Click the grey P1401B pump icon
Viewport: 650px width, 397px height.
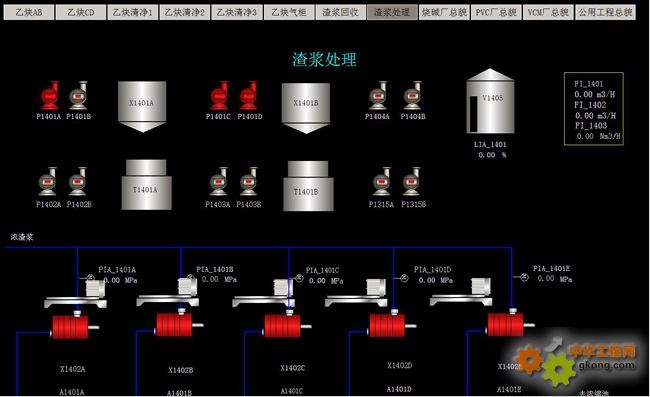coord(78,96)
